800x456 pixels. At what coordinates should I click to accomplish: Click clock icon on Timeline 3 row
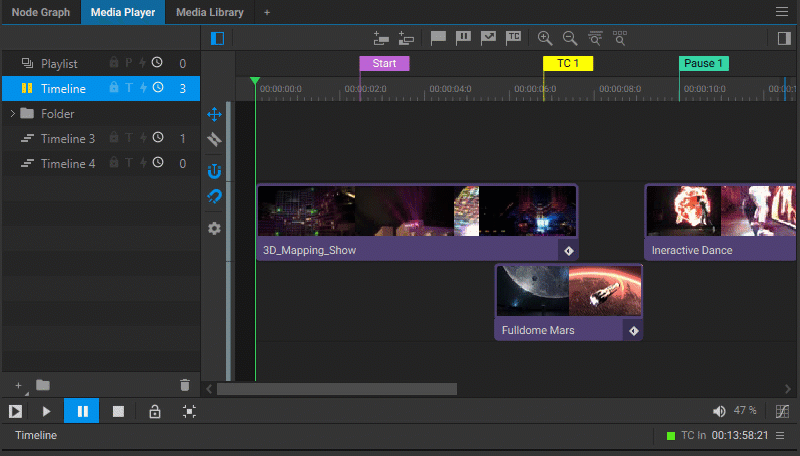click(x=158, y=137)
